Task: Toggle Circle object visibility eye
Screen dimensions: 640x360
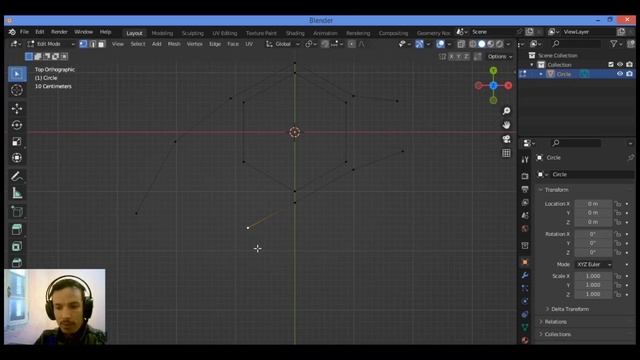Action: pos(620,74)
